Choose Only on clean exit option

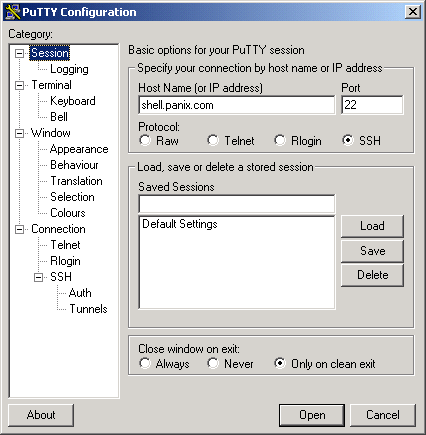(x=280, y=363)
